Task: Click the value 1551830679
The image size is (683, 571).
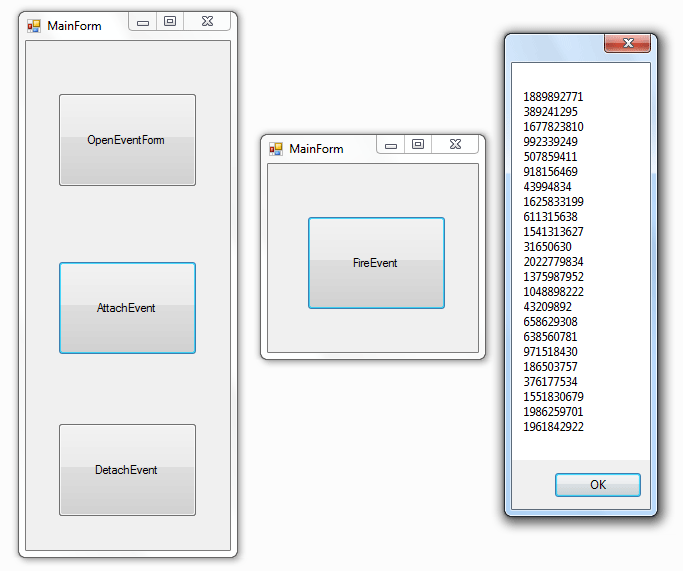Action: (x=553, y=397)
